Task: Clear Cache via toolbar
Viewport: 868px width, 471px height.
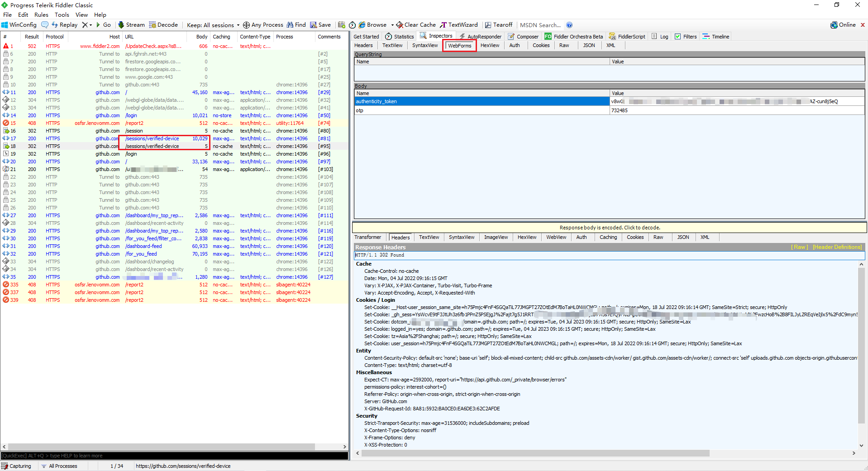Action: coord(416,25)
